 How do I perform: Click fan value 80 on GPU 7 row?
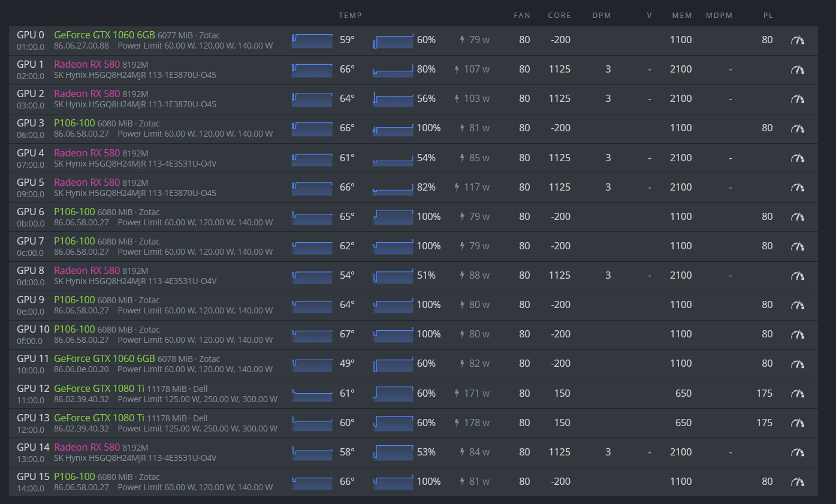524,246
